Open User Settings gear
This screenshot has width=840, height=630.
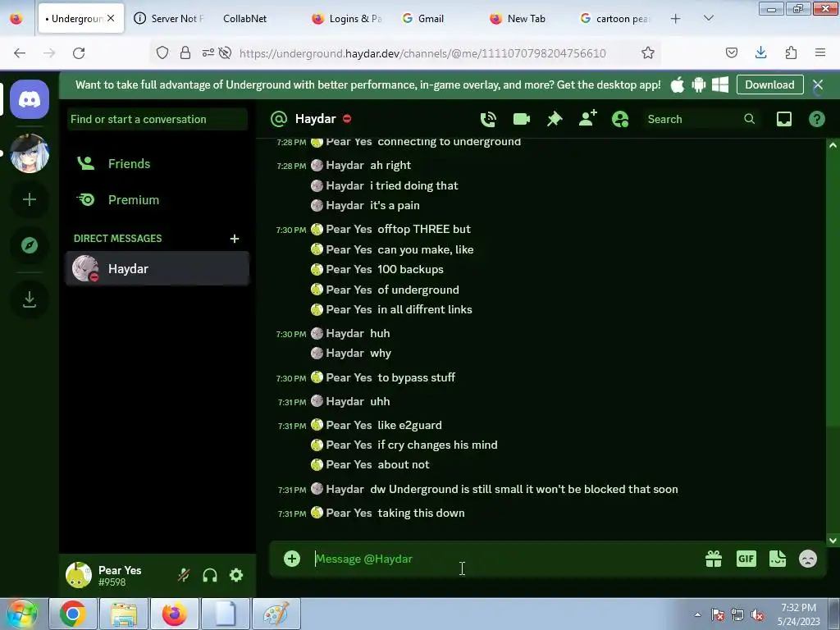coord(236,575)
